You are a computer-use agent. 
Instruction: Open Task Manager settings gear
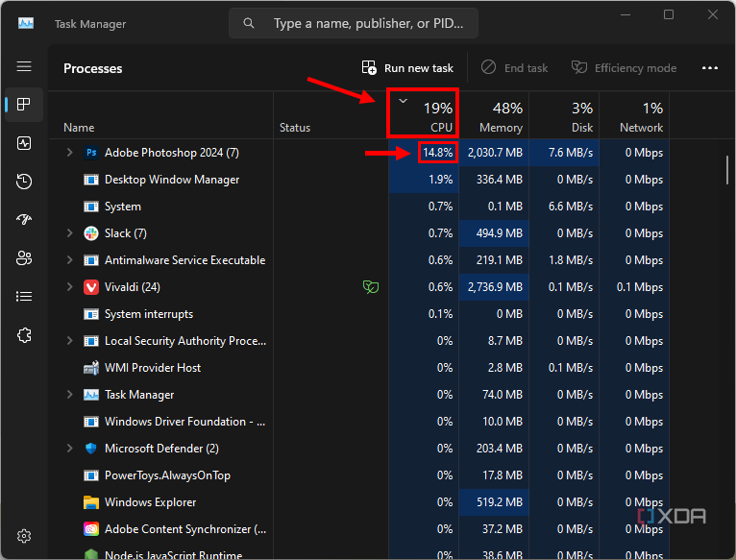[24, 536]
